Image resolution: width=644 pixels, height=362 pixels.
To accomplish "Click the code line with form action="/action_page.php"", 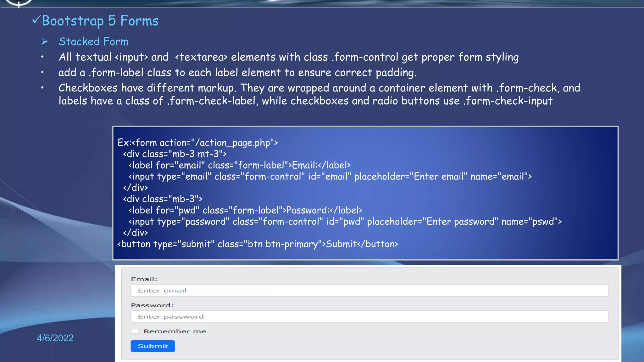I will [197, 143].
